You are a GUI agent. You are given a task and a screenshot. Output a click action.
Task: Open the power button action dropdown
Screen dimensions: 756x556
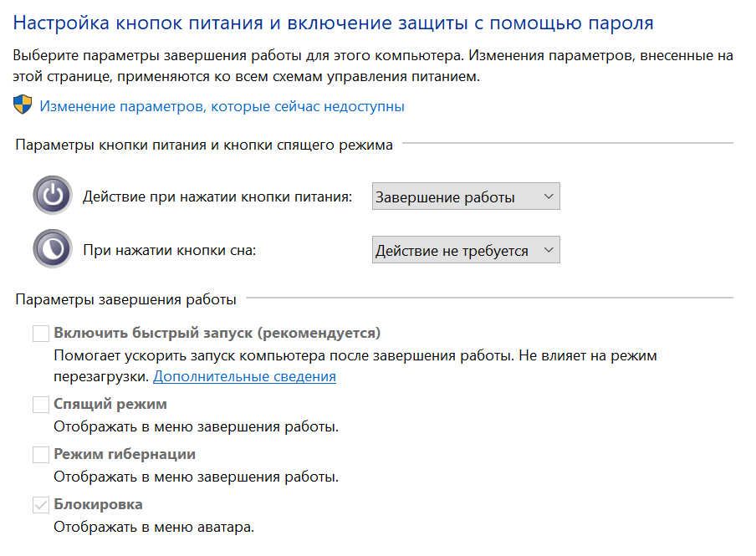pos(465,197)
